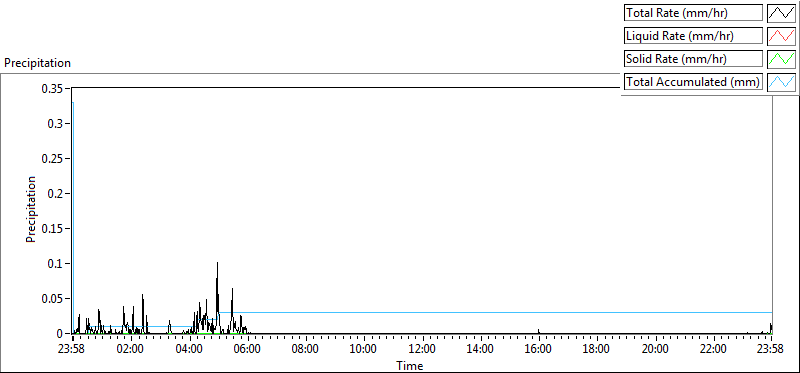Click the Liquid Rate red line icon
This screenshot has height=373, width=800.
(782, 36)
